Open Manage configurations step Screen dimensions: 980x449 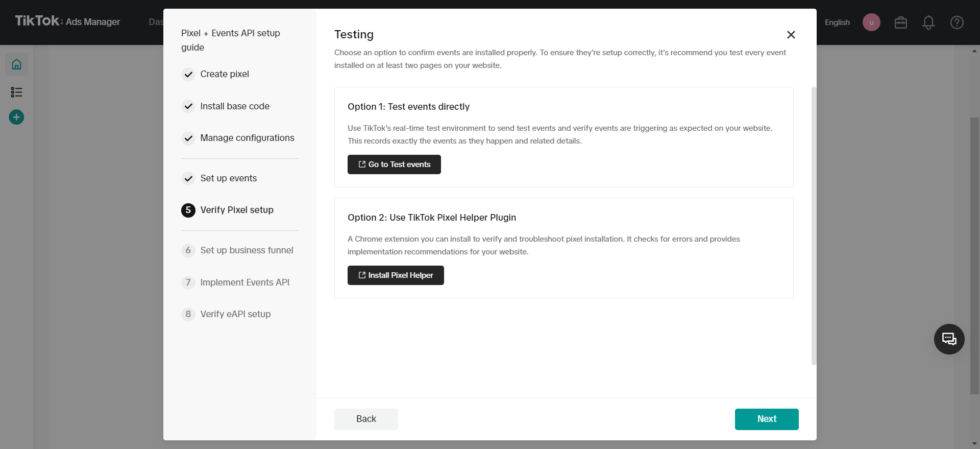coord(247,138)
